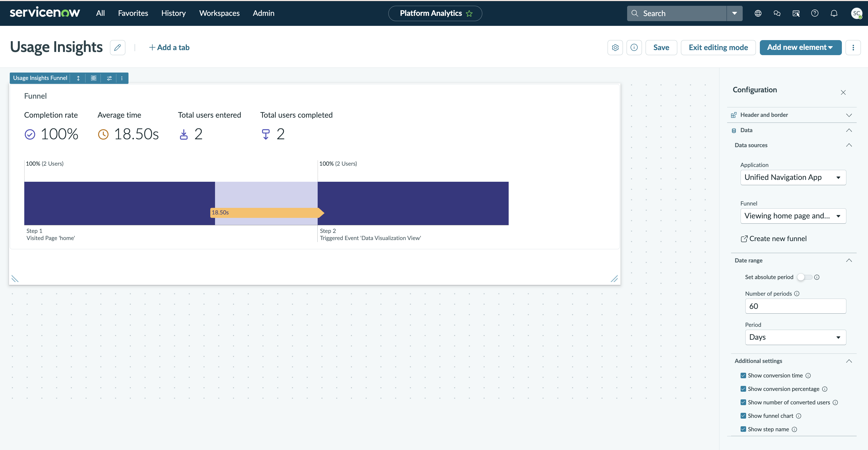
Task: Click the Save button
Action: coord(661,47)
